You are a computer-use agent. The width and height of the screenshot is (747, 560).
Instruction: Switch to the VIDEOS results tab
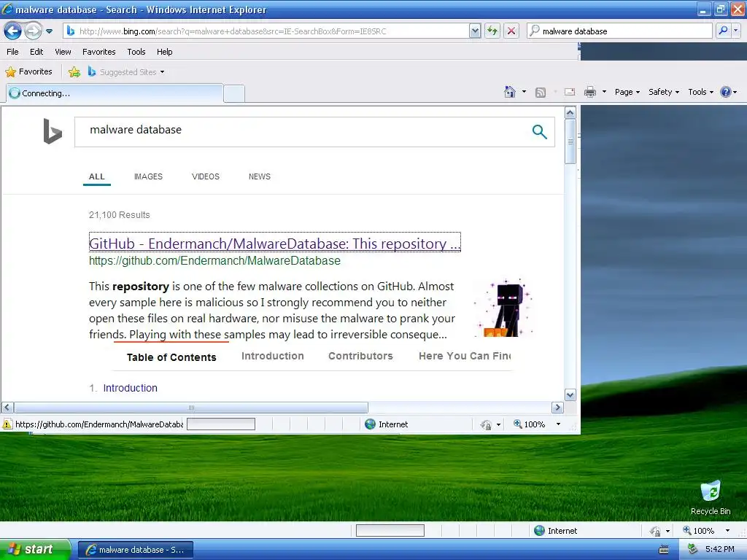click(x=205, y=176)
